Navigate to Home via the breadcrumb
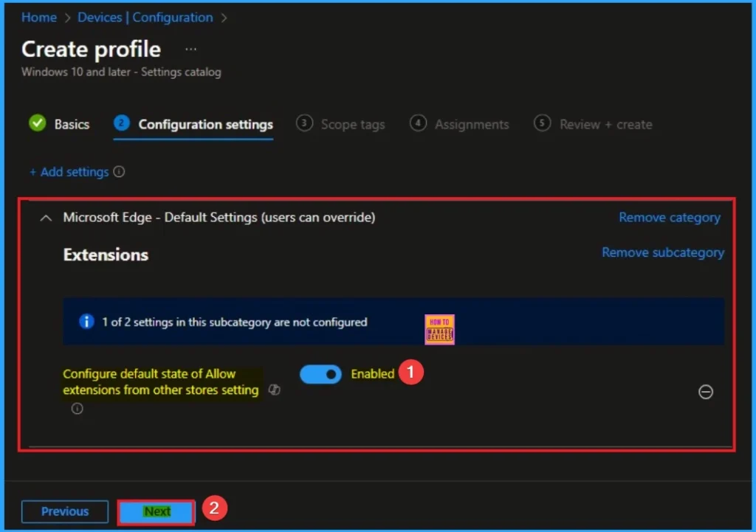Screen dimensions: 756x532 tap(38, 17)
